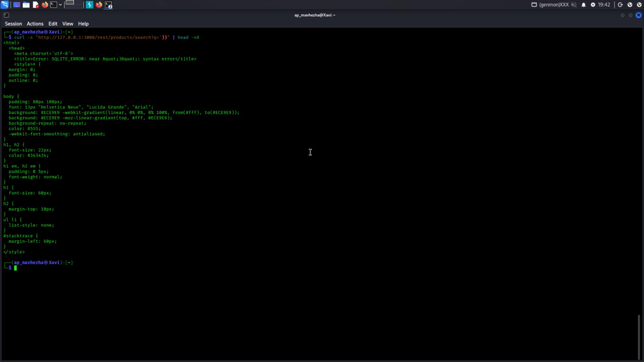This screenshot has height=362, width=644.
Task: Expand the terminal launcher dropdown arrow
Action: 60,5
